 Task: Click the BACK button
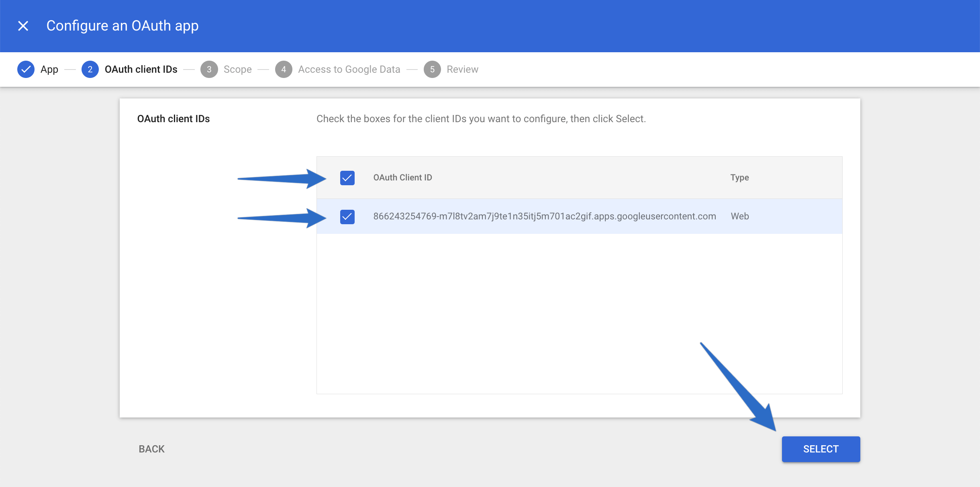click(x=151, y=449)
